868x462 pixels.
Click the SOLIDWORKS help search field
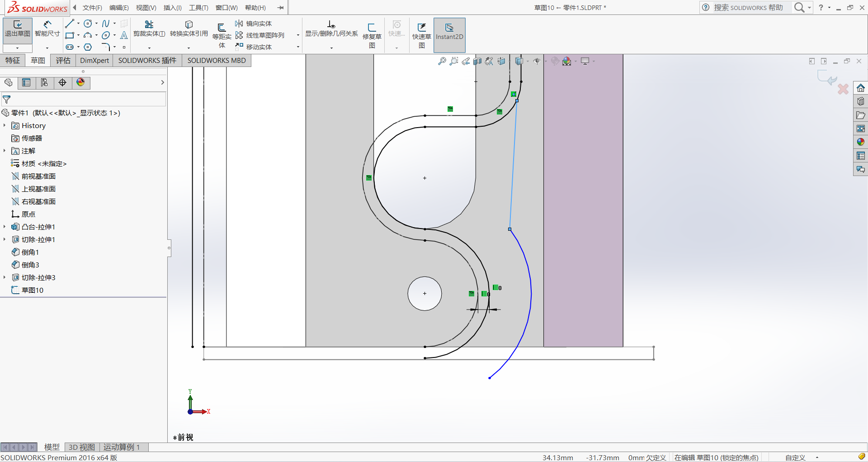(x=748, y=8)
